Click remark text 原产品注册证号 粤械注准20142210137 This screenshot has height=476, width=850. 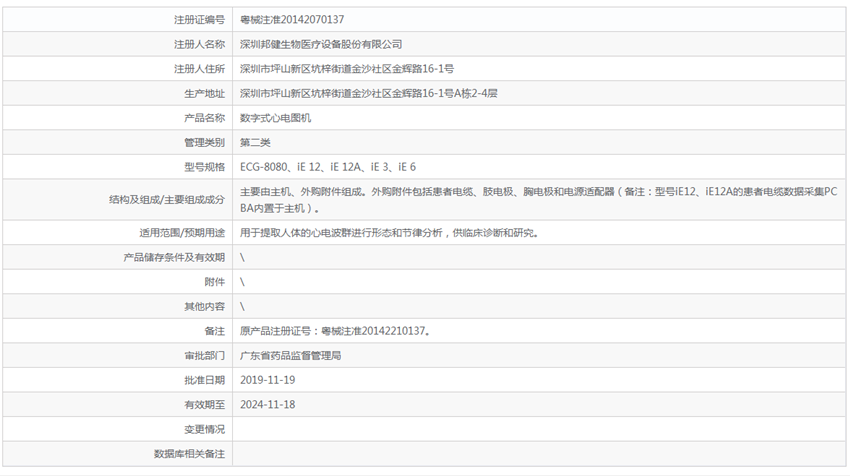tap(335, 331)
